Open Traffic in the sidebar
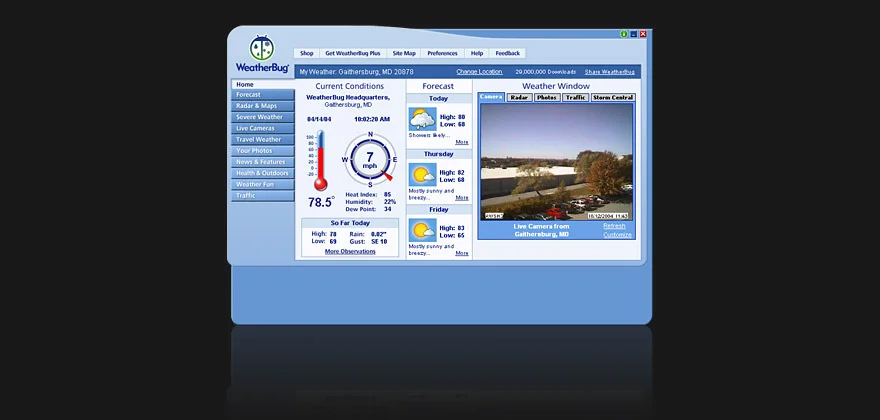 click(x=263, y=196)
